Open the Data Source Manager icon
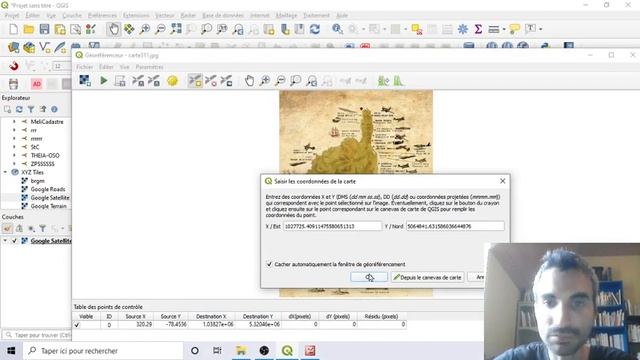 coord(13,47)
